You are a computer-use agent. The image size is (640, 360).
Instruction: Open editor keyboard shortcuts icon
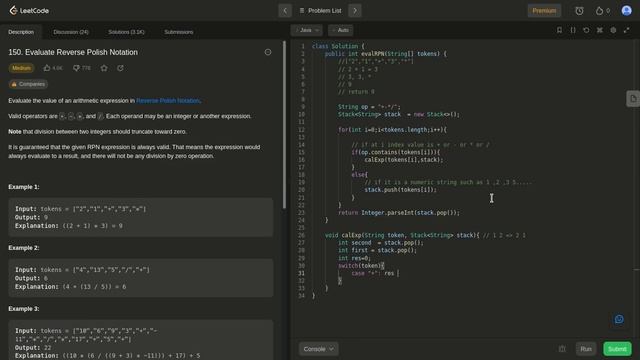coord(600,30)
